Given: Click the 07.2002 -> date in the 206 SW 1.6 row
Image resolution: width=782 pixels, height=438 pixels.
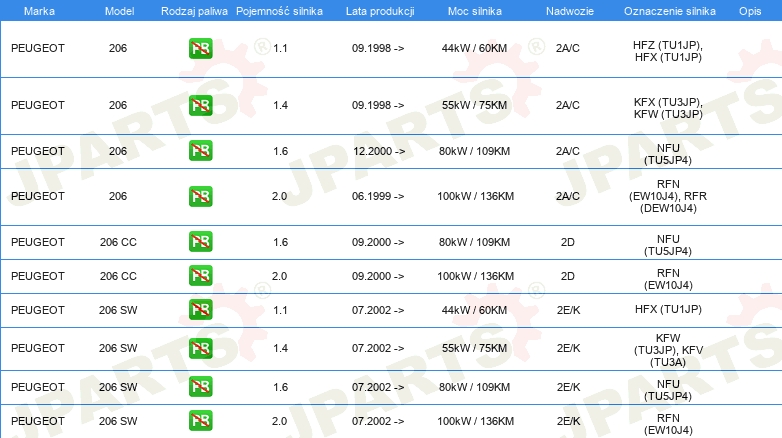Looking at the screenshot, I should 378,387.
